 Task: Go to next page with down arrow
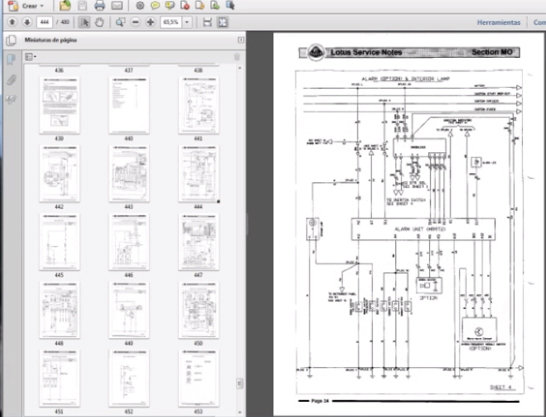click(x=27, y=22)
